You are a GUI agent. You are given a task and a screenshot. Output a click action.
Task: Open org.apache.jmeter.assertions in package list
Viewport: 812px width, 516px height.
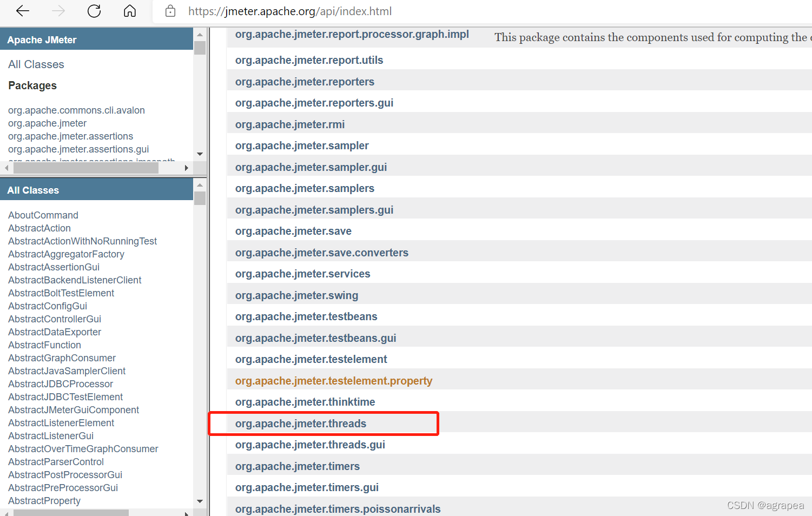pos(70,136)
